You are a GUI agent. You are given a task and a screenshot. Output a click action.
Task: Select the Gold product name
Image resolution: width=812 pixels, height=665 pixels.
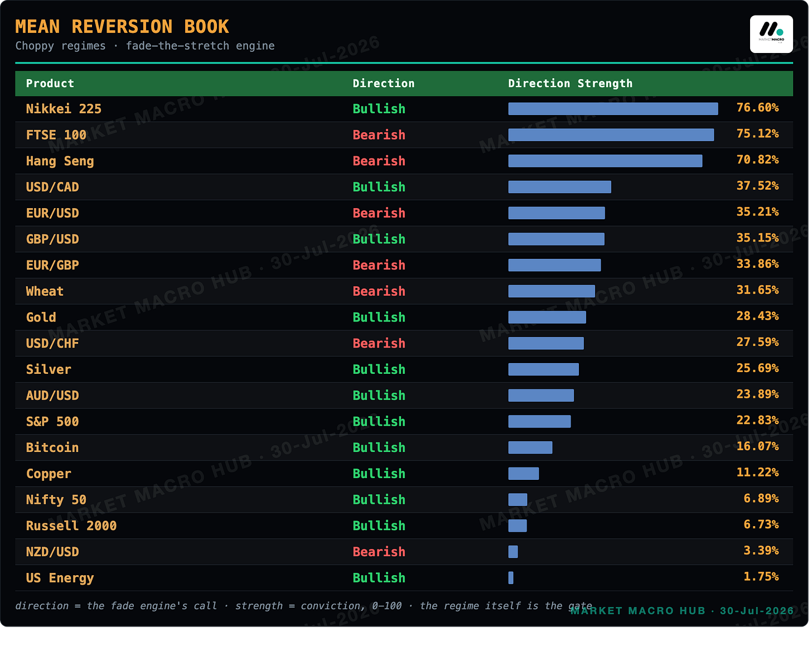pyautogui.click(x=41, y=317)
